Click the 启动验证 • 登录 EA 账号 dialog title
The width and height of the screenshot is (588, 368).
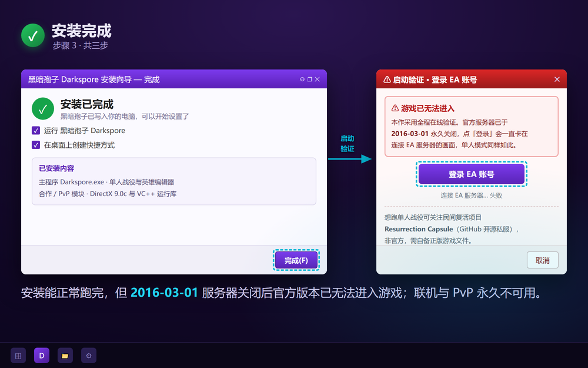click(x=435, y=79)
